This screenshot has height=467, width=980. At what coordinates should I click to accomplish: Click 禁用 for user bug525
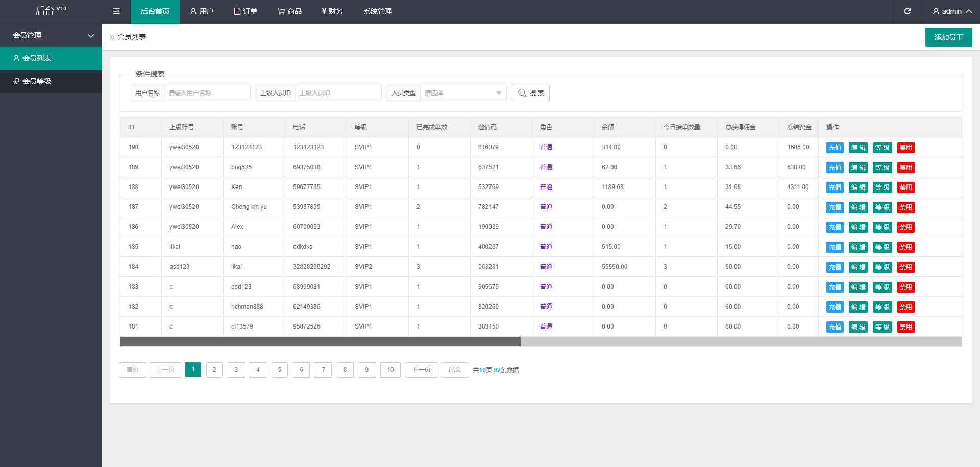tap(905, 168)
